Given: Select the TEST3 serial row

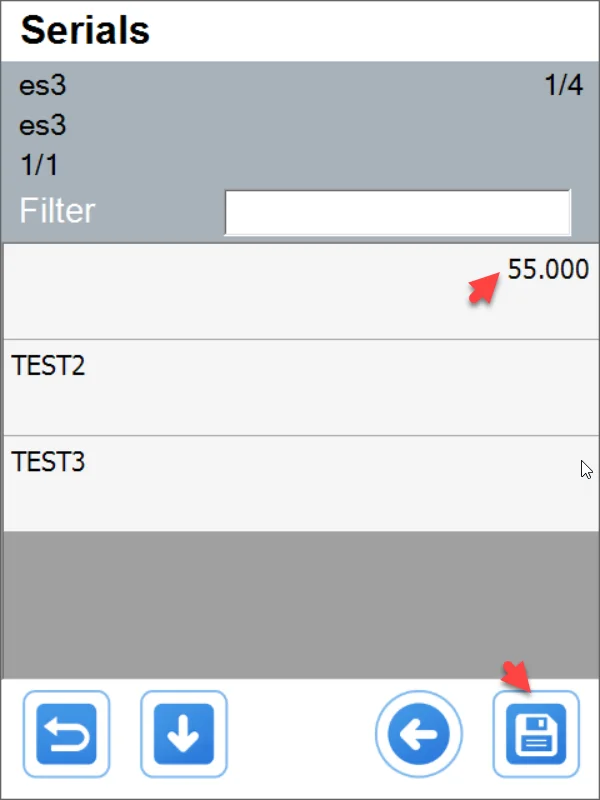Looking at the screenshot, I should (x=300, y=483).
